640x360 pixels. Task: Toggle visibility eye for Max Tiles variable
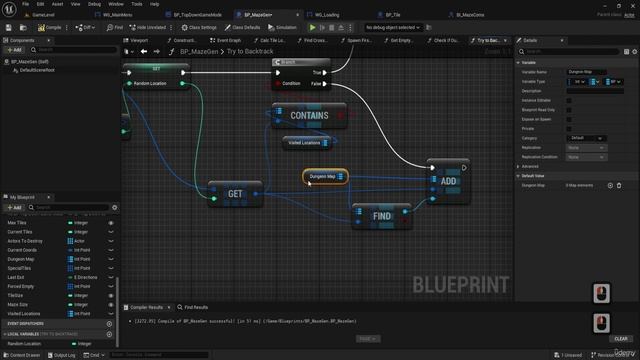tap(111, 223)
